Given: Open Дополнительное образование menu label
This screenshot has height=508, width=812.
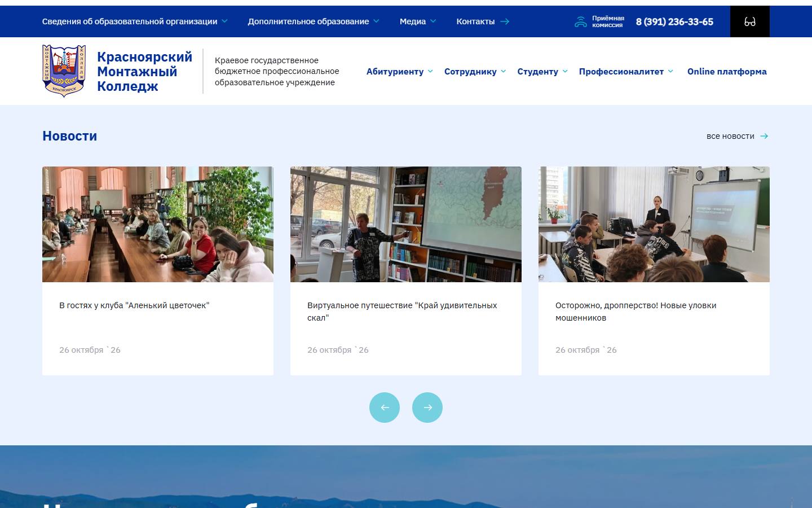Looking at the screenshot, I should tap(308, 21).
